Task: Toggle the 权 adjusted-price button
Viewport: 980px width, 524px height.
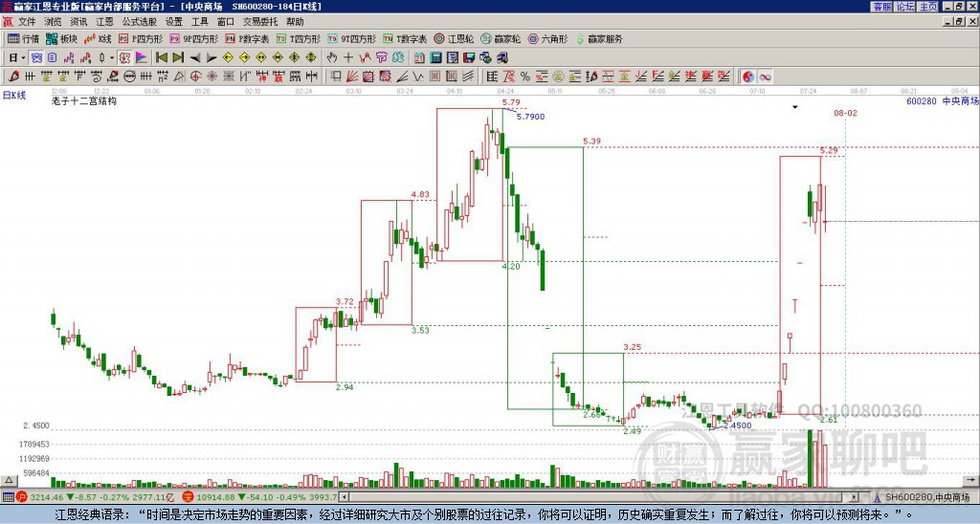Action: [x=124, y=58]
